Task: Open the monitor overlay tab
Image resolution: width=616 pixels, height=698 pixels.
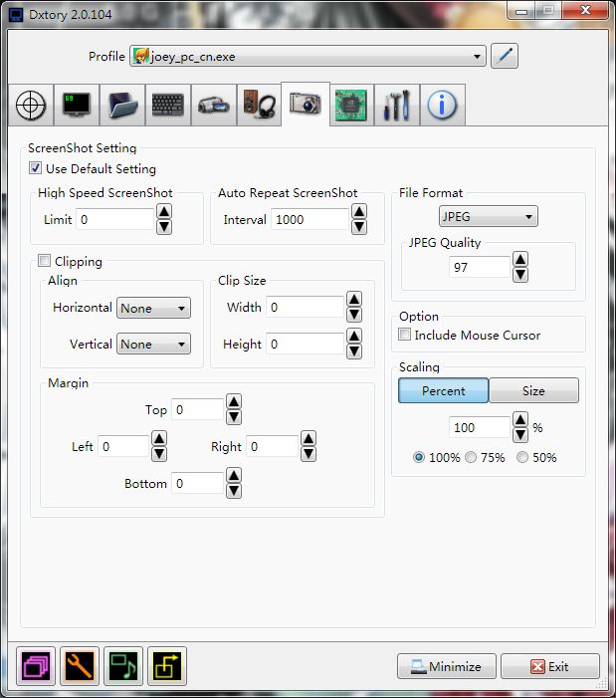Action: [x=77, y=105]
